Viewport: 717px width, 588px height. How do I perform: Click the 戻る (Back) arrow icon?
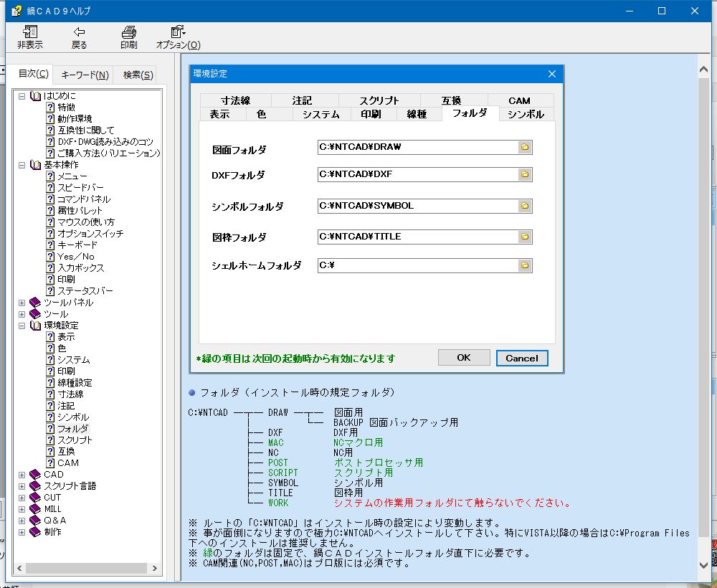(79, 32)
